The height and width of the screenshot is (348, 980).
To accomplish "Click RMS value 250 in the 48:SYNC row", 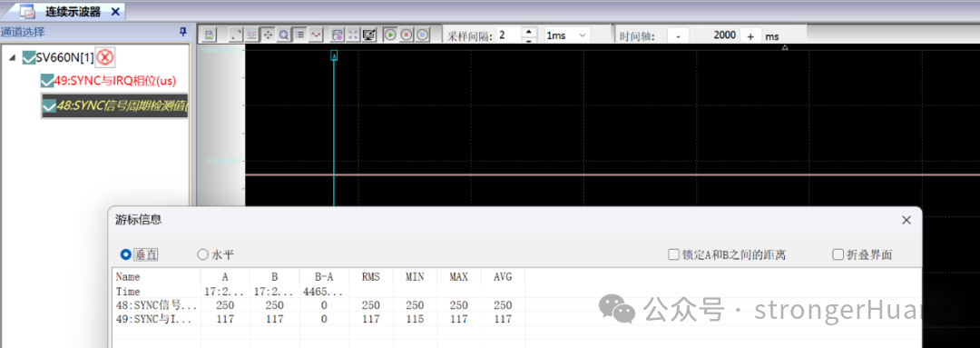I will [371, 305].
